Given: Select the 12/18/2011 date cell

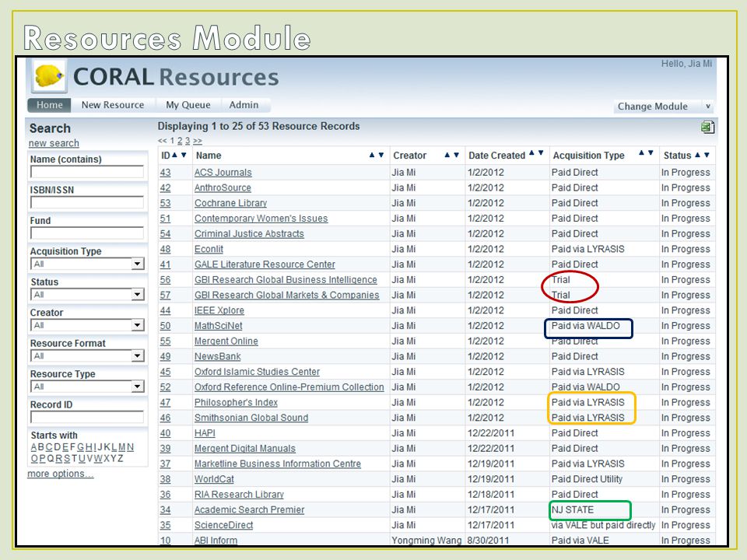Looking at the screenshot, I should coord(491,495).
